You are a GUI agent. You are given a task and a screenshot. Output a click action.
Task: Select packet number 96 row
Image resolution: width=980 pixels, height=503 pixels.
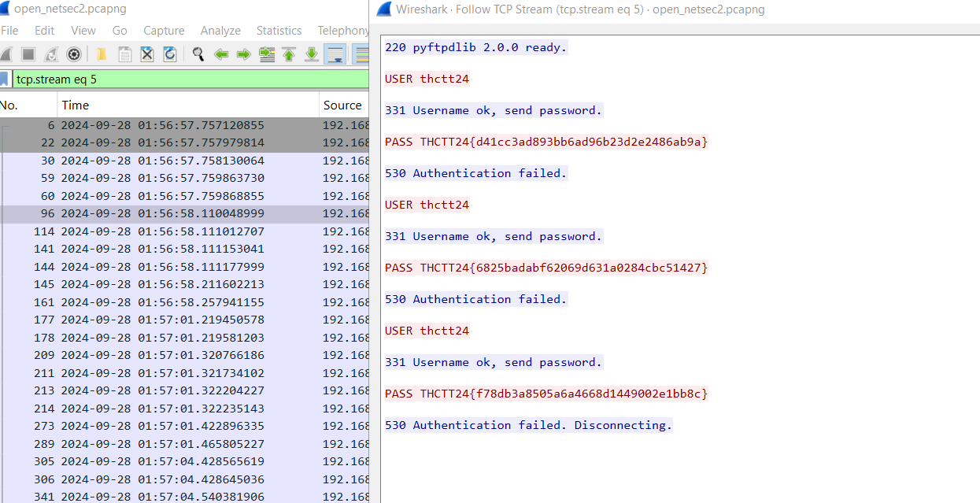click(184, 213)
